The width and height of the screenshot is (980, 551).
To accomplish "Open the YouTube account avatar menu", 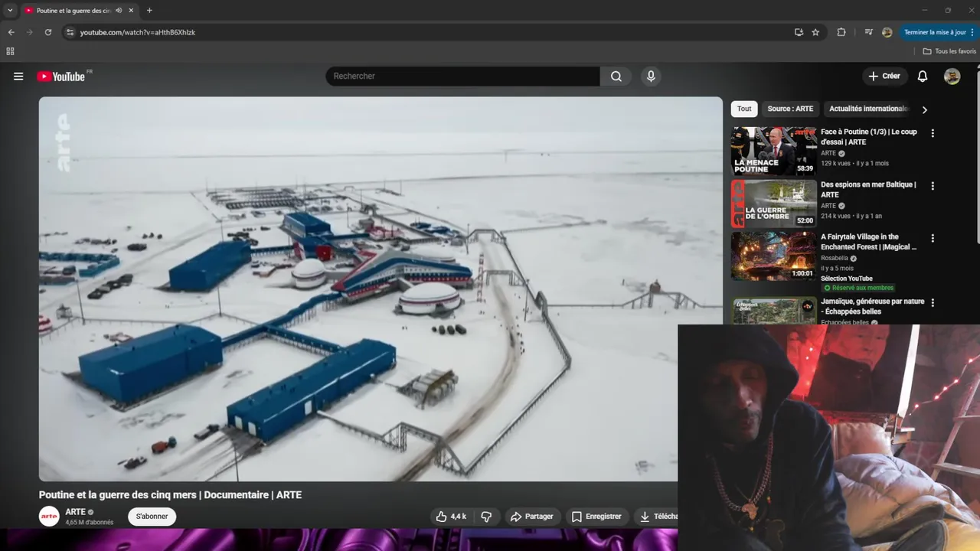I will tap(952, 77).
